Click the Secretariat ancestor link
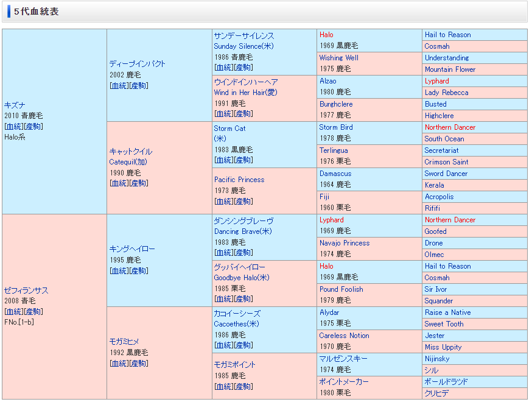 point(441,150)
